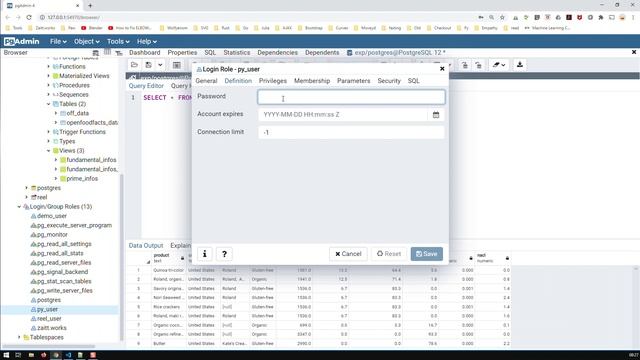Viewport: 640px width, 360px height.
Task: Click the save file icon in query toolbar
Action: [149, 65]
